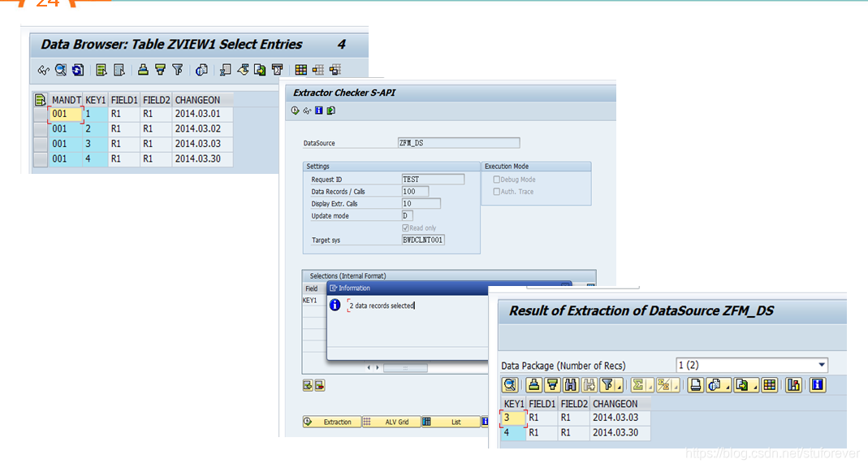
Task: Click the highlighted 001 cell in first ZVIEW1 row
Action: [x=66, y=114]
